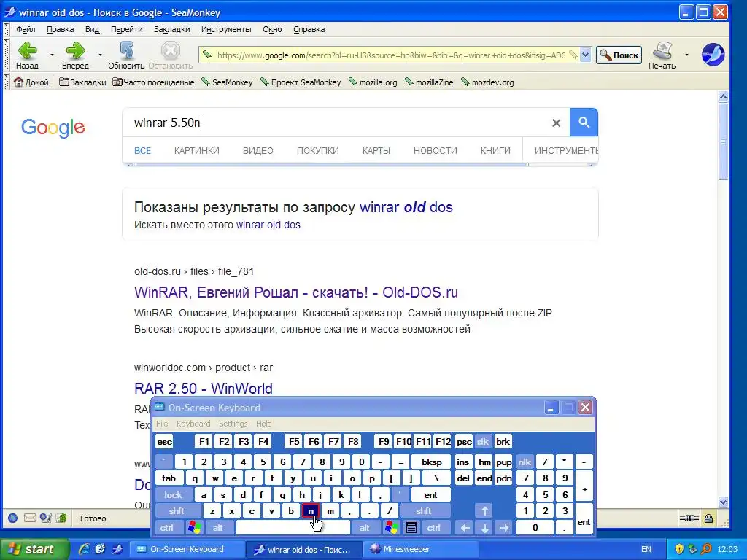Click the vertical scrollbar down arrow
This screenshot has height=560, width=747.
click(723, 502)
